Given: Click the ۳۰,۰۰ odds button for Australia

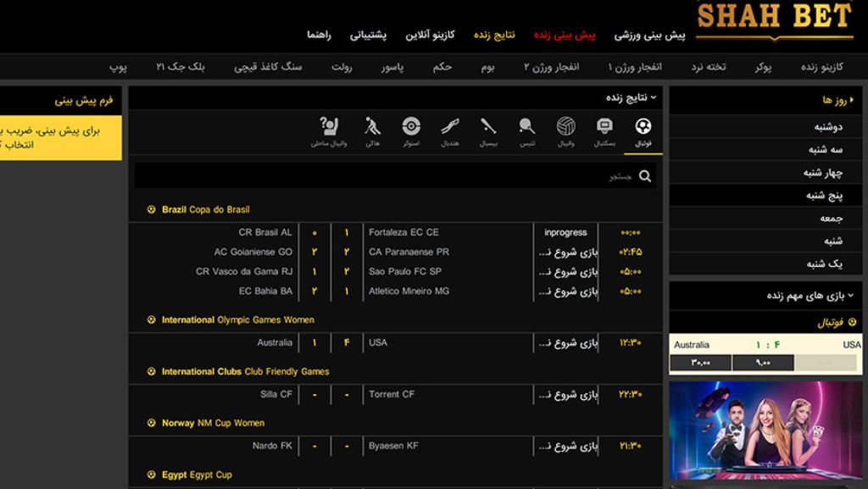Looking at the screenshot, I should pyautogui.click(x=700, y=363).
